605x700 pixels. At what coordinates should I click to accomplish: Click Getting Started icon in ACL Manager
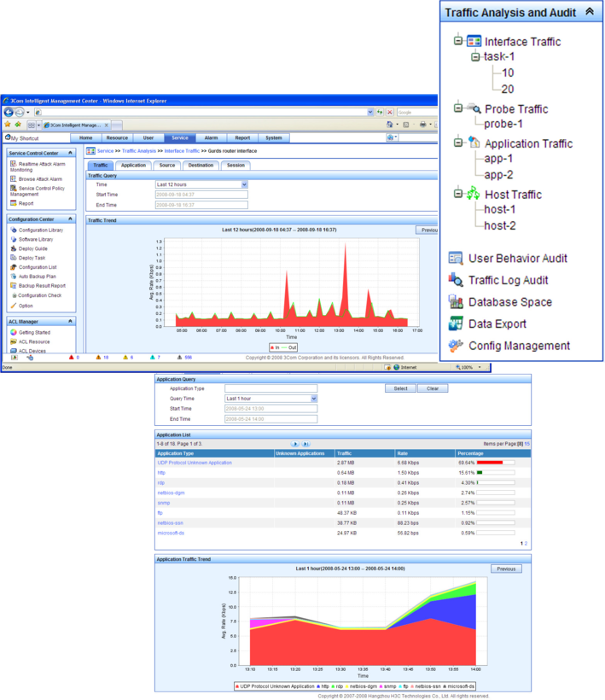(14, 332)
